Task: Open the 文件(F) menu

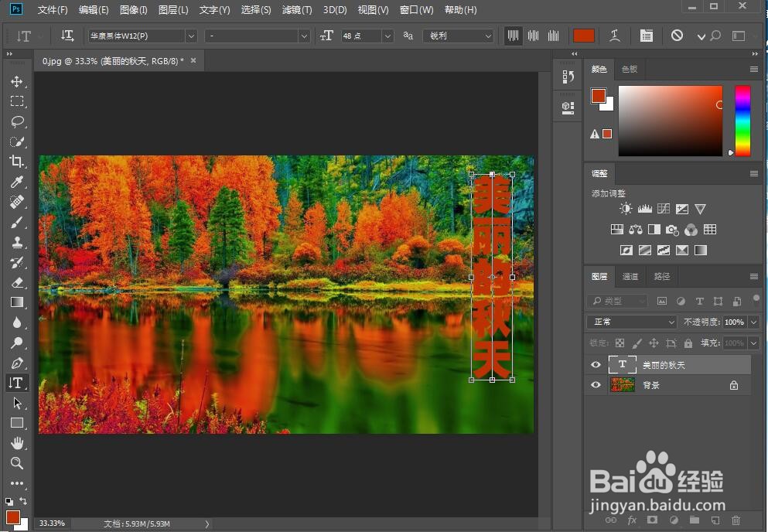Action: [x=53, y=10]
